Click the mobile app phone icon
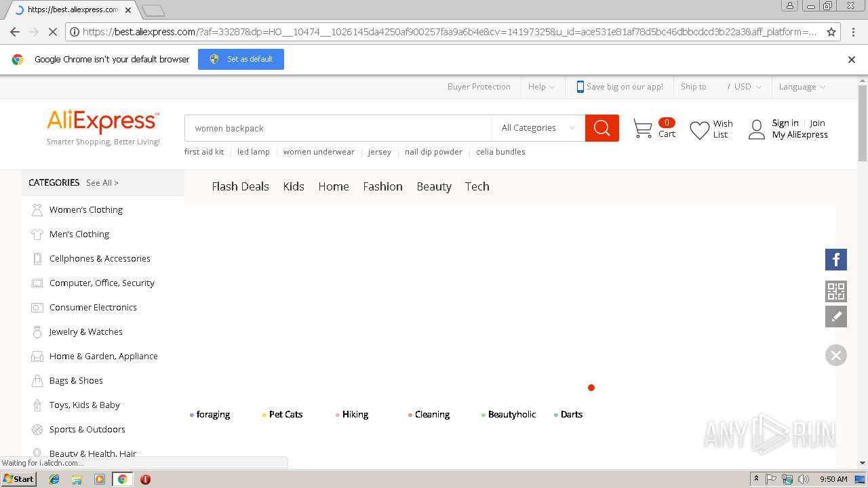 tap(580, 87)
